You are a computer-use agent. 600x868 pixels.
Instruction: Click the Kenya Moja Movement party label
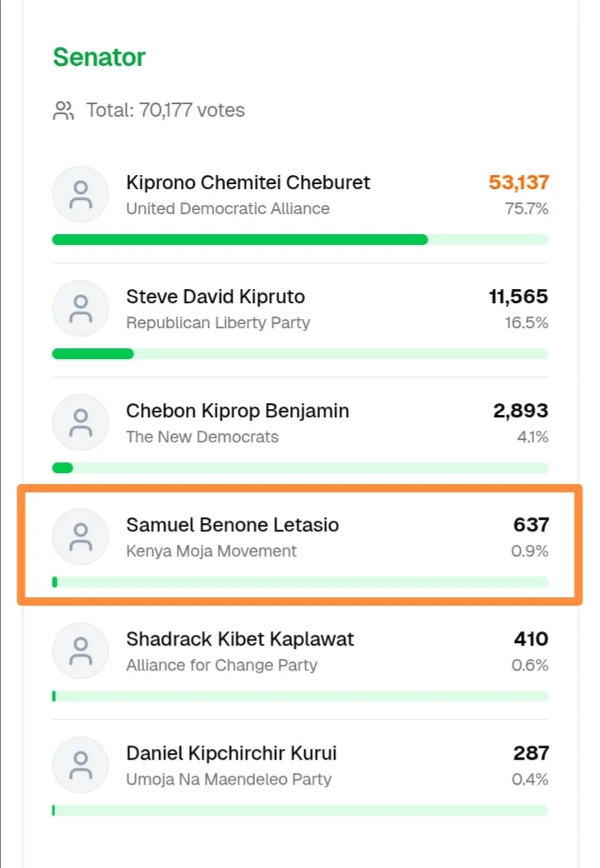211,551
